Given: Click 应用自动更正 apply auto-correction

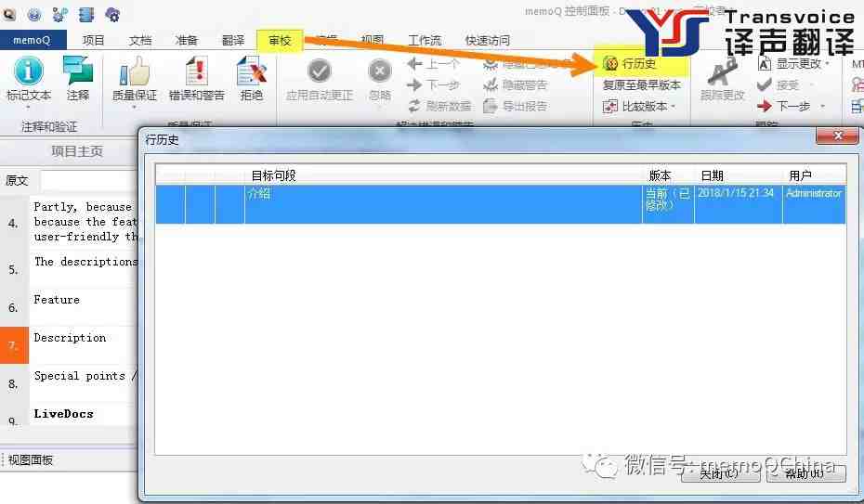Looking at the screenshot, I should click(319, 79).
